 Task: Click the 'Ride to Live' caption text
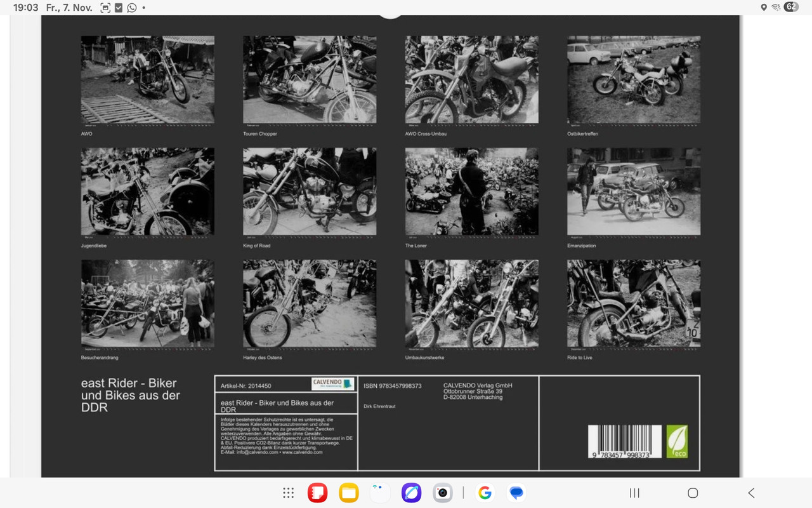point(580,358)
